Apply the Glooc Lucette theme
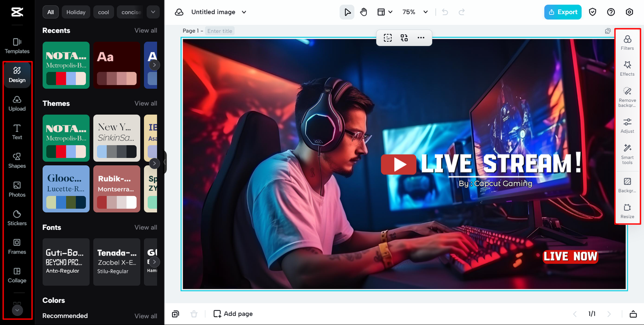This screenshot has width=644, height=325. 66,188
